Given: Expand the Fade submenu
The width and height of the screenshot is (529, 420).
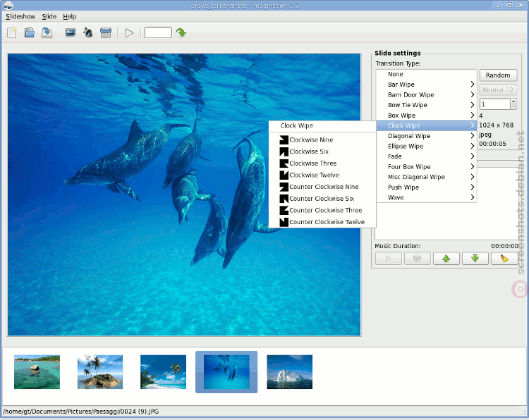Looking at the screenshot, I should [x=426, y=156].
